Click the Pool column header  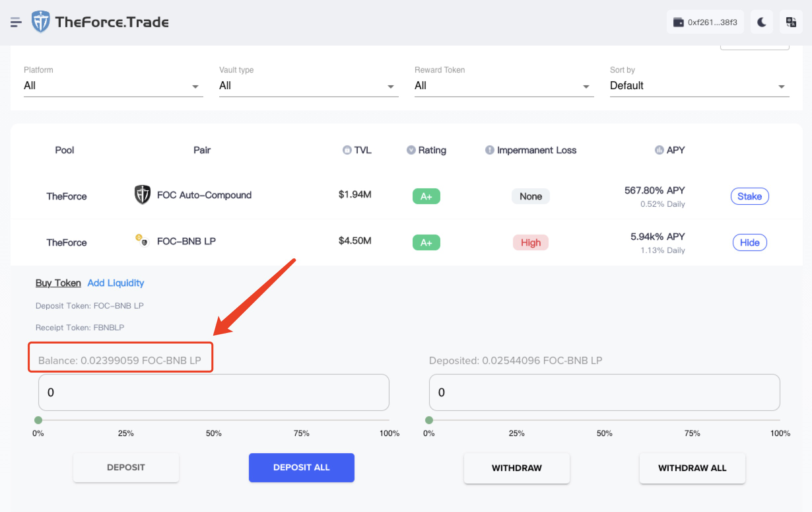click(65, 150)
